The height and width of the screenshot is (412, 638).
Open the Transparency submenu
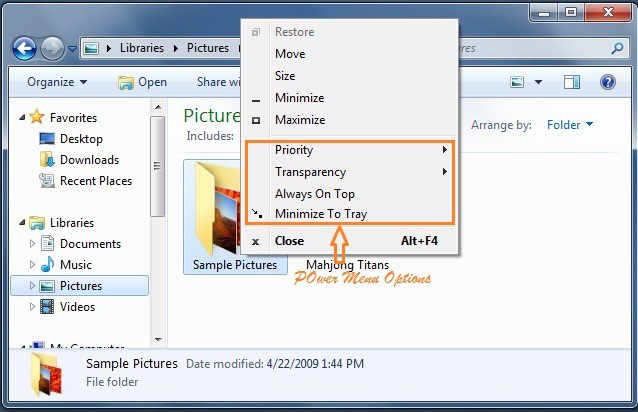click(349, 172)
